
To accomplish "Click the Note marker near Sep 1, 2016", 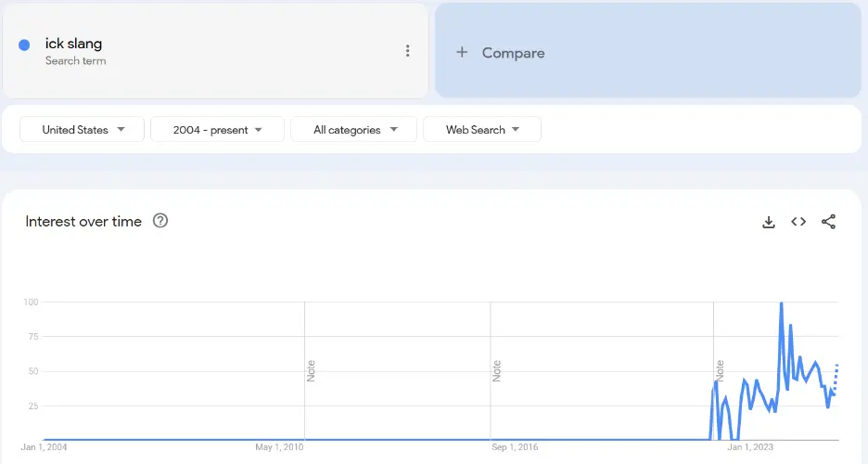I will click(497, 371).
